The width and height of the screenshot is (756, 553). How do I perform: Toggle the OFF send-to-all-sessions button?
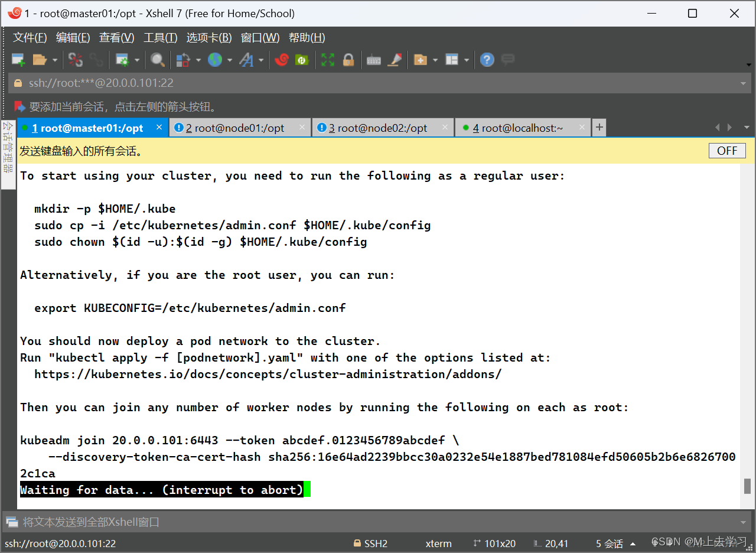[727, 151]
